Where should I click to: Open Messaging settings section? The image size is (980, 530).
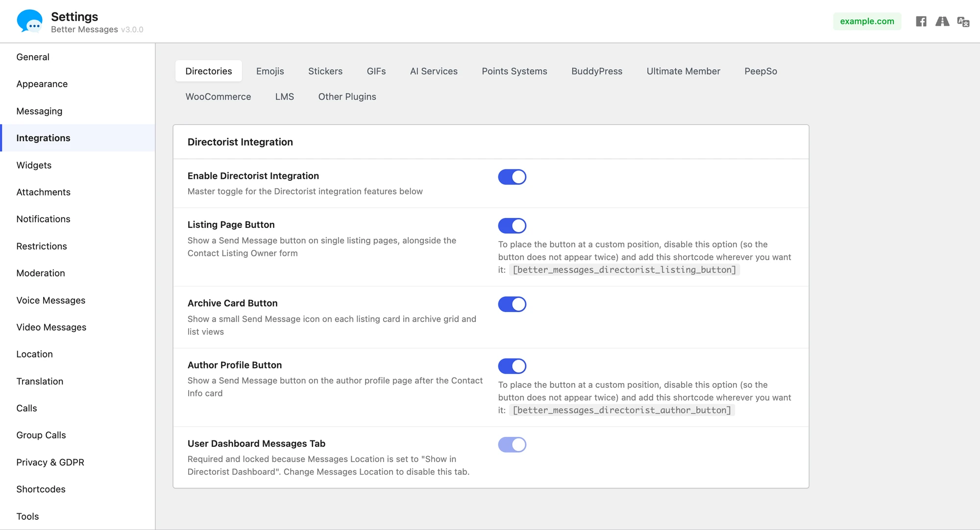(x=77, y=111)
